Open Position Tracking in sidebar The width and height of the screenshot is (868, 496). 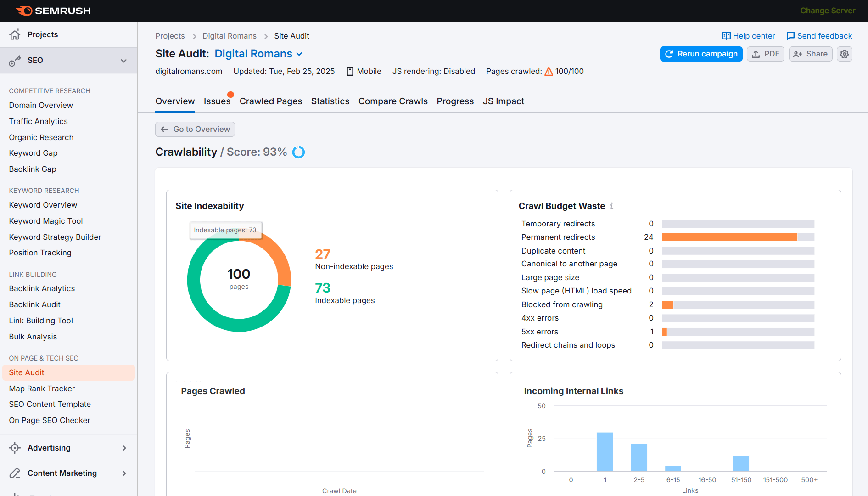[40, 253]
